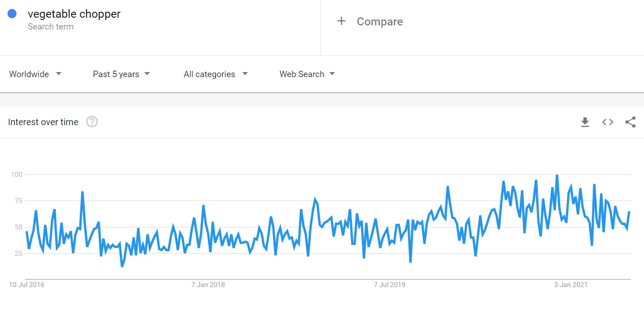Click the 3 Jan 2021 axis label

[x=571, y=285]
